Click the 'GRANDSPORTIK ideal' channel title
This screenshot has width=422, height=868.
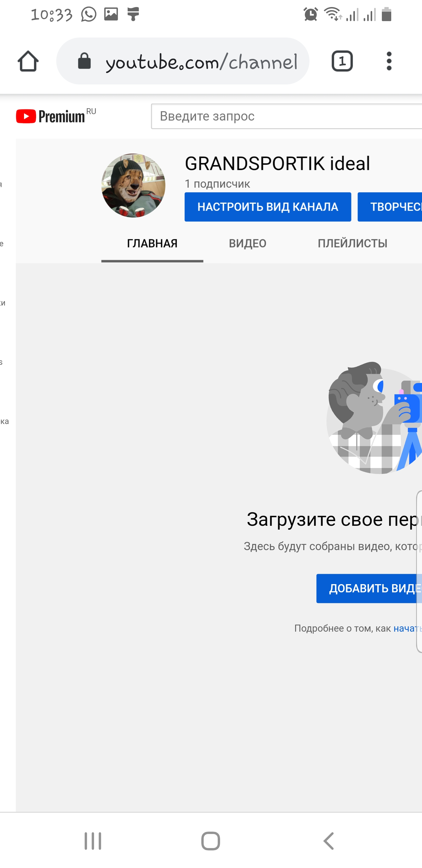point(277,163)
